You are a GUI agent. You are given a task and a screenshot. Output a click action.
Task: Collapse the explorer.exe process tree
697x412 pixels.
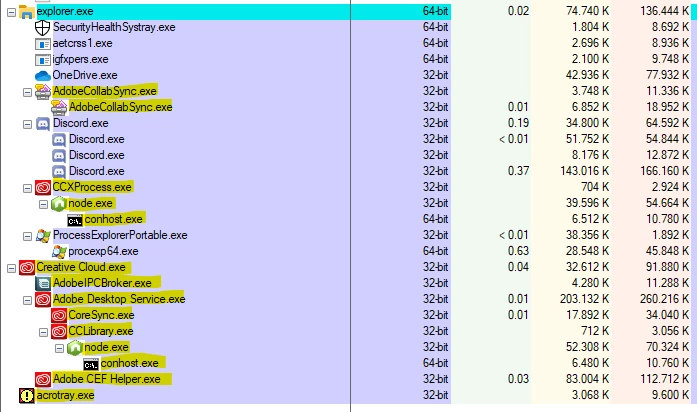(12, 12)
